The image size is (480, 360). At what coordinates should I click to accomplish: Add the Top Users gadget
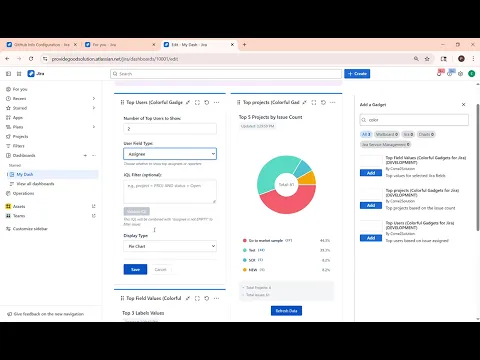coord(371,238)
